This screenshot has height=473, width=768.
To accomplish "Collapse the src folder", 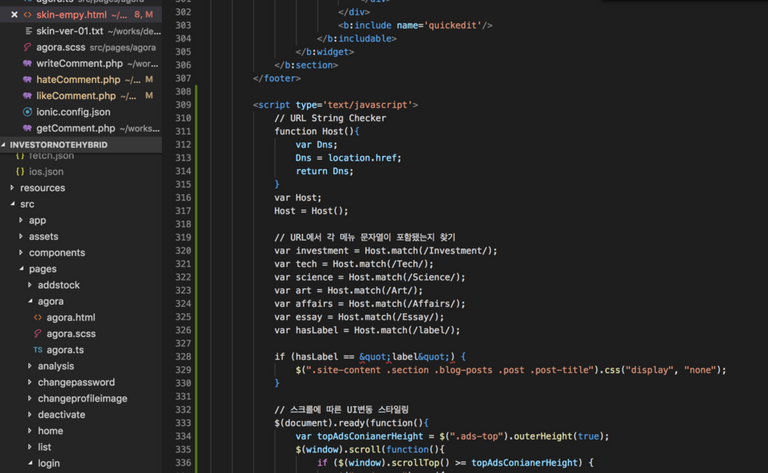I will pos(12,204).
